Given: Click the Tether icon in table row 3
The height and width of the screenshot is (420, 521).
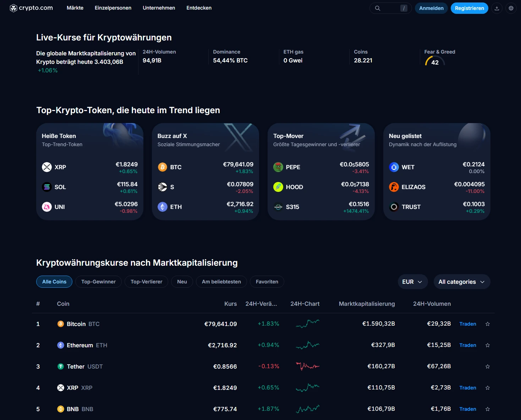Looking at the screenshot, I should point(61,366).
